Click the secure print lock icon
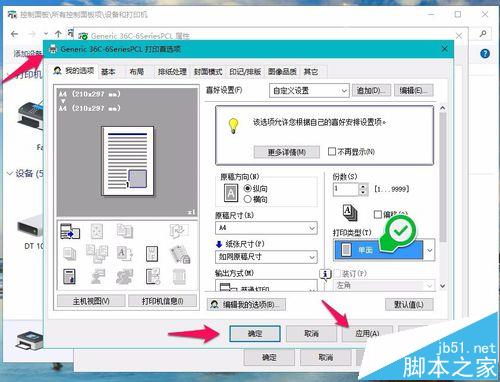This screenshot has width=500, height=382. (x=180, y=254)
